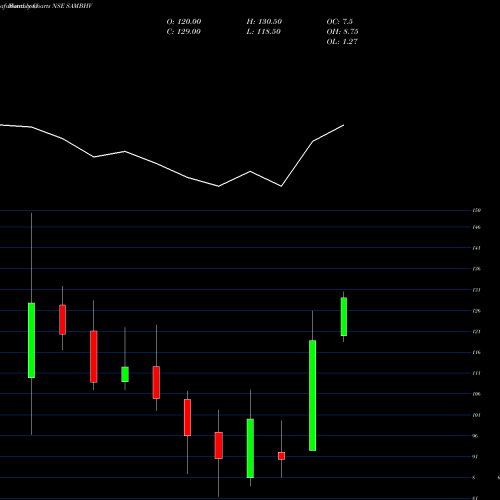Click the 96 price axis label
500x500 pixels.
coord(475,436)
